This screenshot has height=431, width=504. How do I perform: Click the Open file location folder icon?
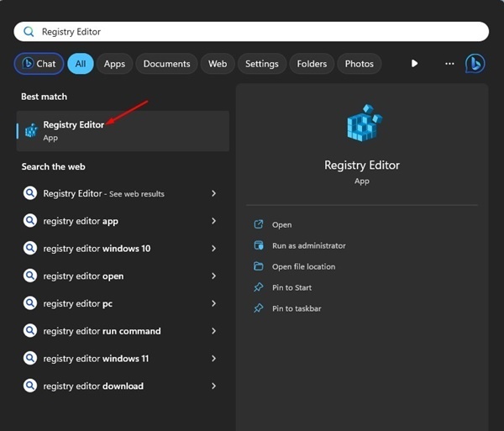259,266
